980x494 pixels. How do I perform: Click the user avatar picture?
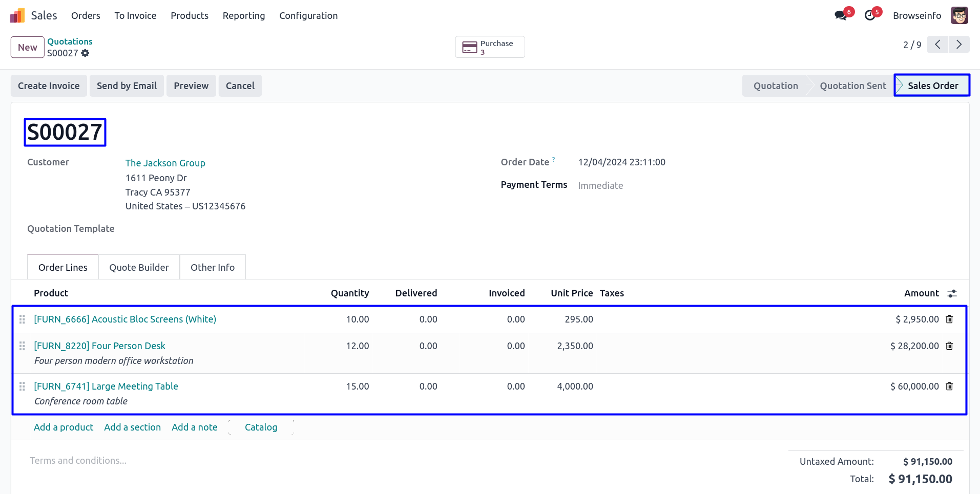pos(959,15)
